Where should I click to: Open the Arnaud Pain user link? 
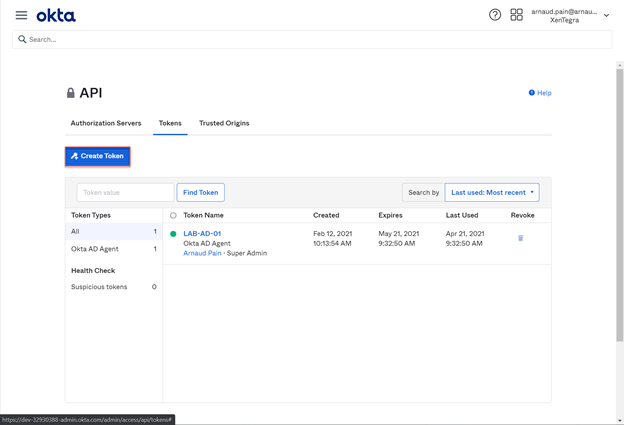click(202, 253)
